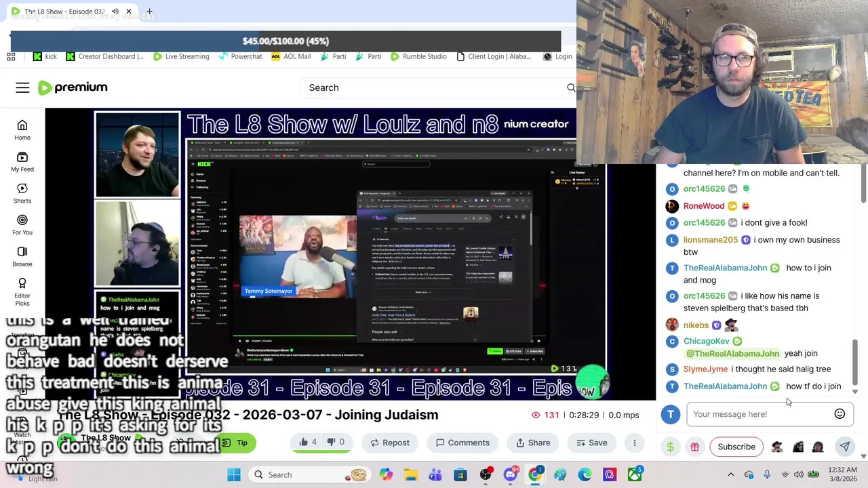This screenshot has width=868, height=488.
Task: Tip the L8 Show channel
Action: 237,443
